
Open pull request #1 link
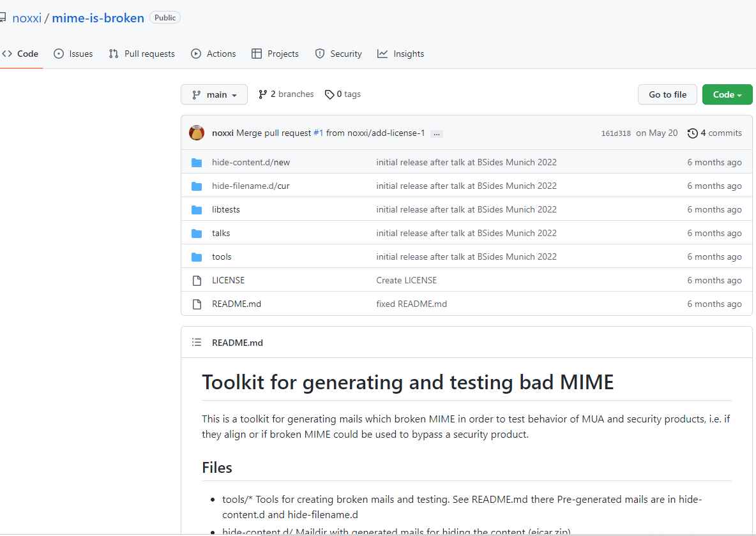[x=318, y=132]
